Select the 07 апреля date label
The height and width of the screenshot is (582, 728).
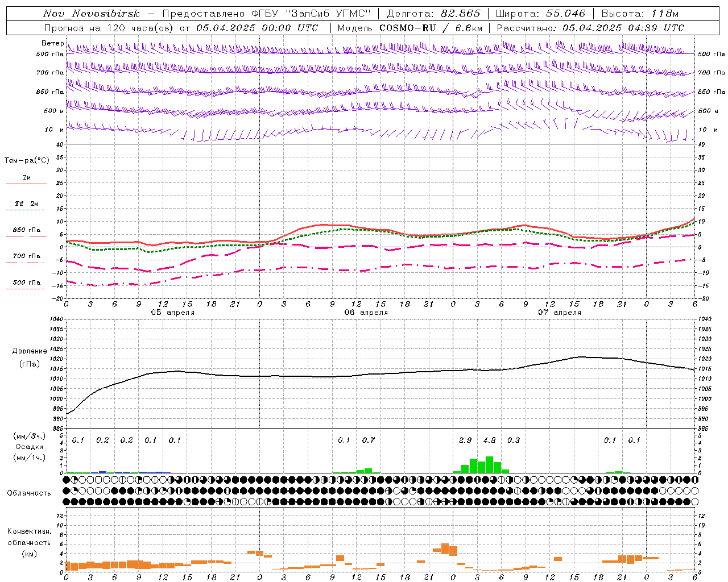click(560, 313)
